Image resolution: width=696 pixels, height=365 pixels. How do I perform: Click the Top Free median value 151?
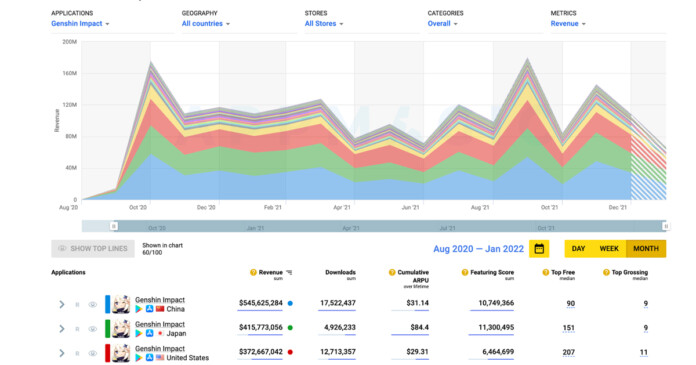[x=569, y=328]
